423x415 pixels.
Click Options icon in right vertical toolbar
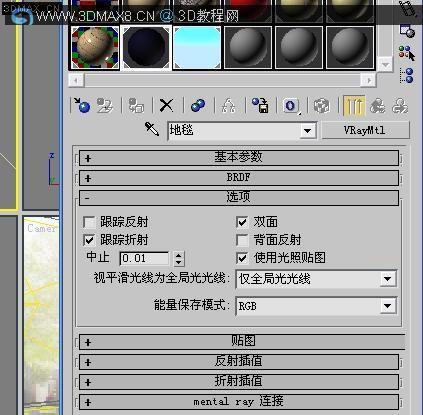coord(407,31)
